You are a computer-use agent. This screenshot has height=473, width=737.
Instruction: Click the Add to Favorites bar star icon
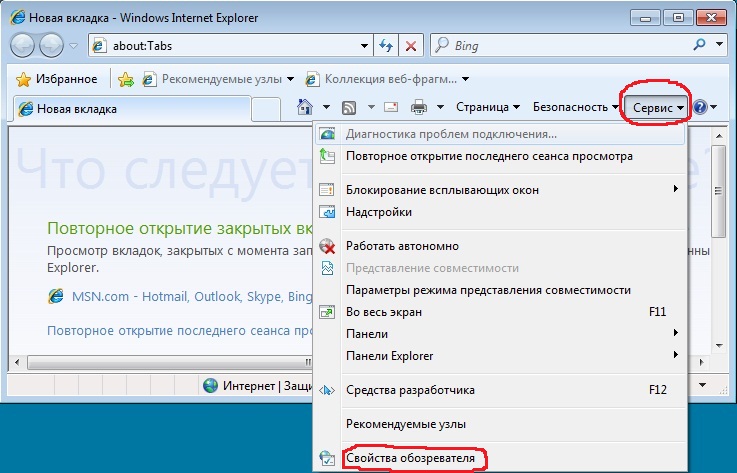126,79
